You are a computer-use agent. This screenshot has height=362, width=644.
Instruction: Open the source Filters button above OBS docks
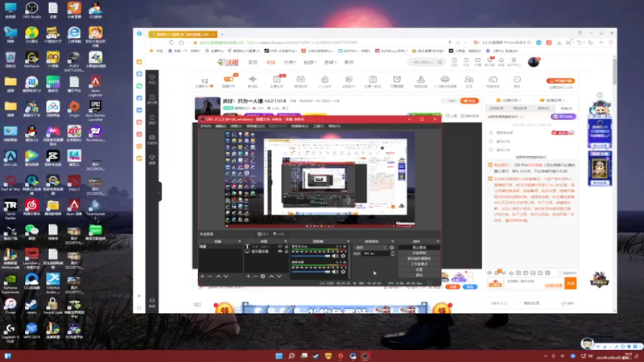pos(279,234)
